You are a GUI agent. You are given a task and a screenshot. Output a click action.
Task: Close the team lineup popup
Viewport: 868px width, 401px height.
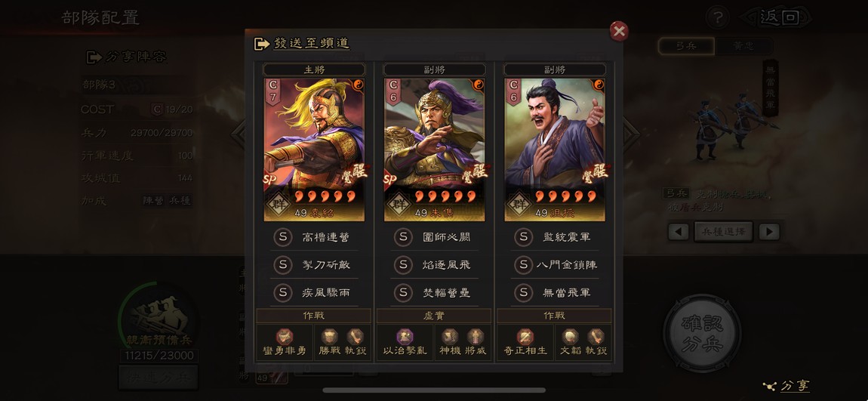(619, 31)
